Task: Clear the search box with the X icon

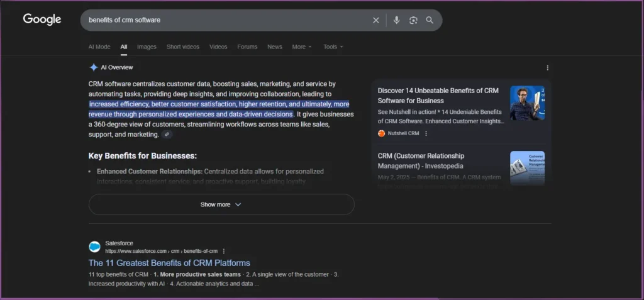Action: point(376,20)
